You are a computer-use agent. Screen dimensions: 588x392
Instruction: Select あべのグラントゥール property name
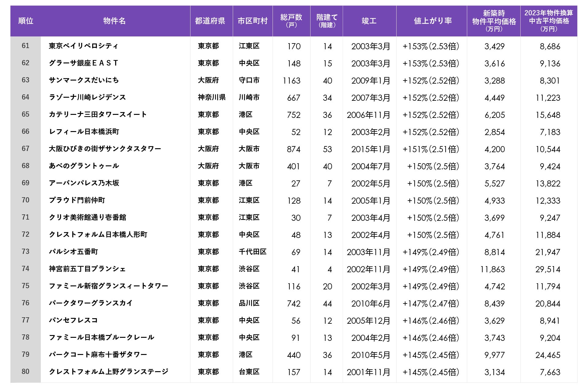pos(84,166)
